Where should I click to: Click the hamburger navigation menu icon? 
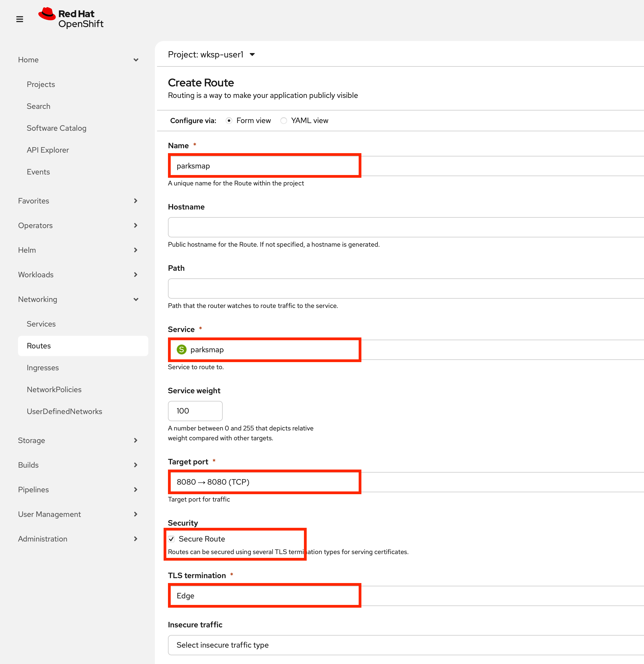(20, 19)
